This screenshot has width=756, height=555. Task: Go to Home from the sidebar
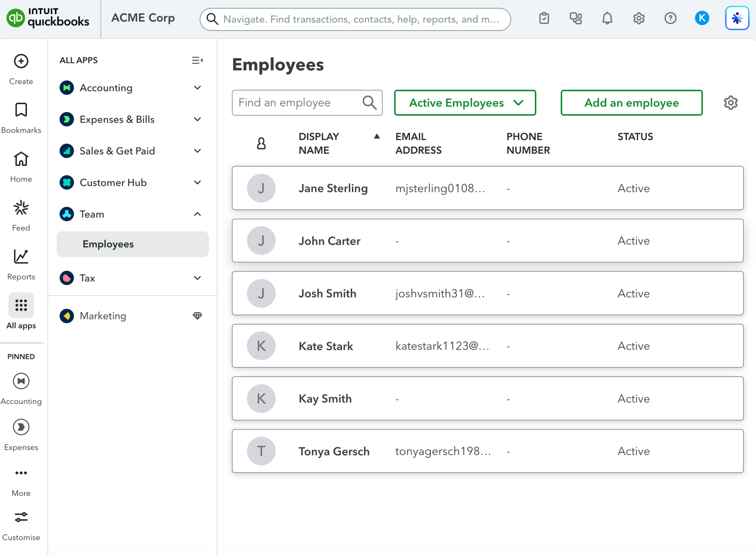tap(21, 159)
